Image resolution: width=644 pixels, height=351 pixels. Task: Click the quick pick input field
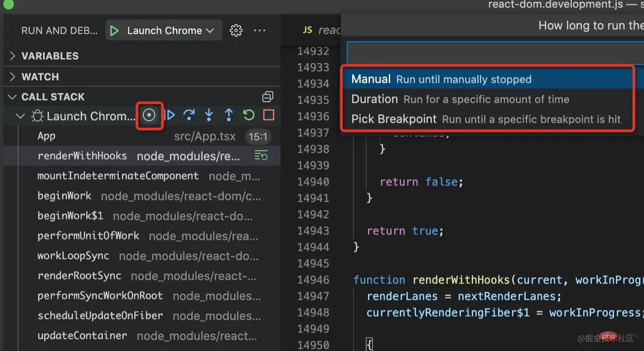coord(494,54)
